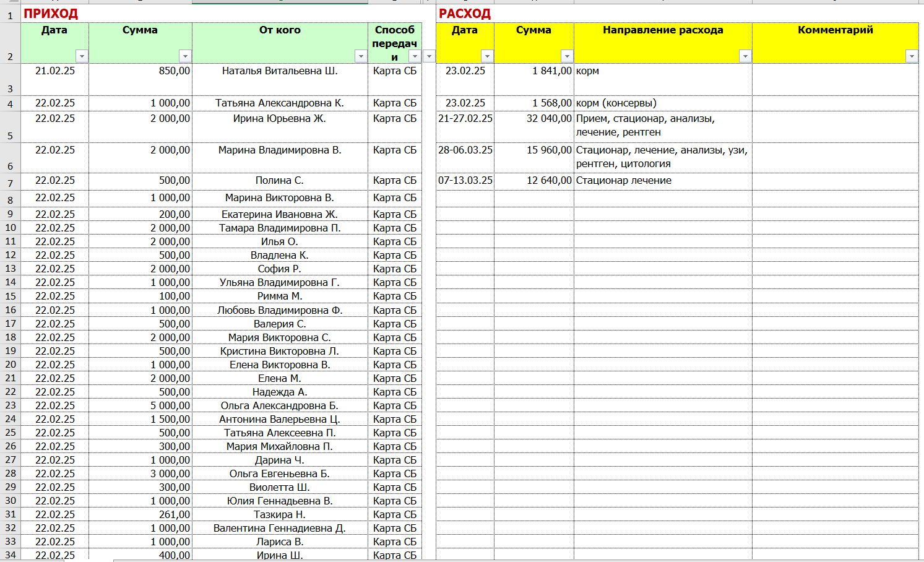
Task: Select the expense cell корм (консервы)
Action: [663, 103]
